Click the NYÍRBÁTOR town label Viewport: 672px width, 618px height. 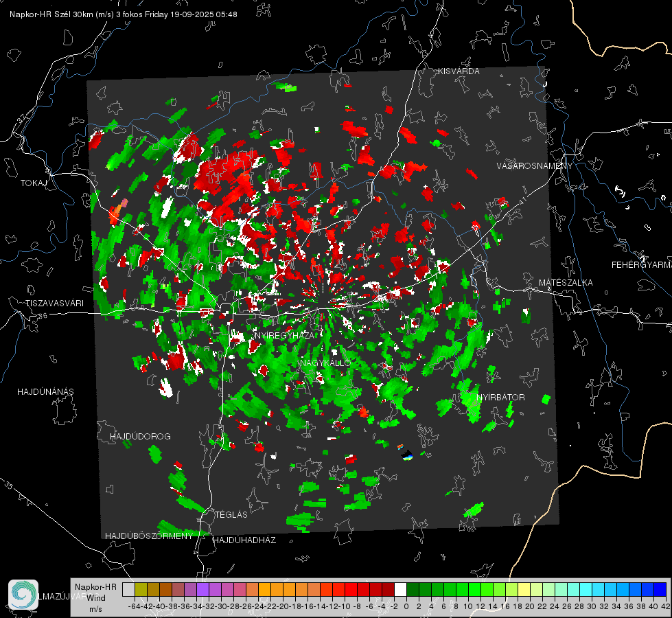[500, 398]
